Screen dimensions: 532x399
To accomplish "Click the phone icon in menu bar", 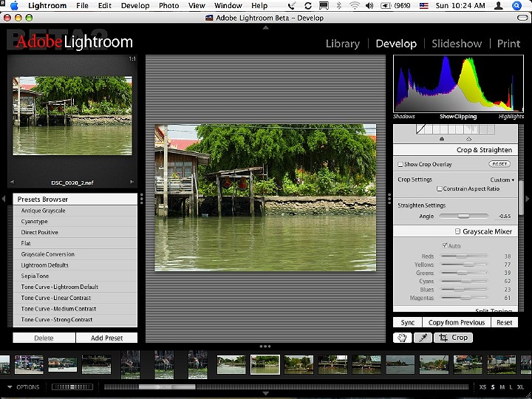I will coord(291,5).
